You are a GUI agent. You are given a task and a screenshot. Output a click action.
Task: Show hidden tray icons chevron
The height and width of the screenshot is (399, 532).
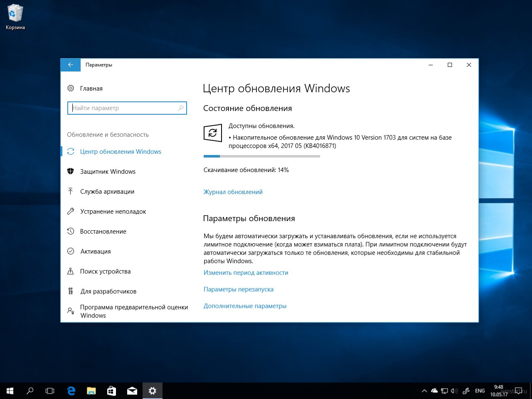424,391
